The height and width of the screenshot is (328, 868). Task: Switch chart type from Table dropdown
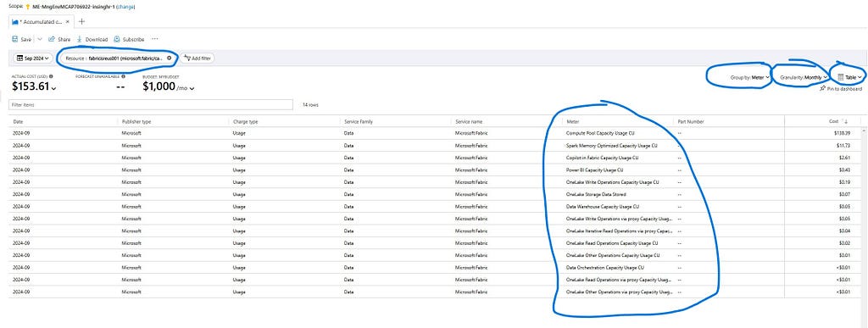(x=849, y=77)
